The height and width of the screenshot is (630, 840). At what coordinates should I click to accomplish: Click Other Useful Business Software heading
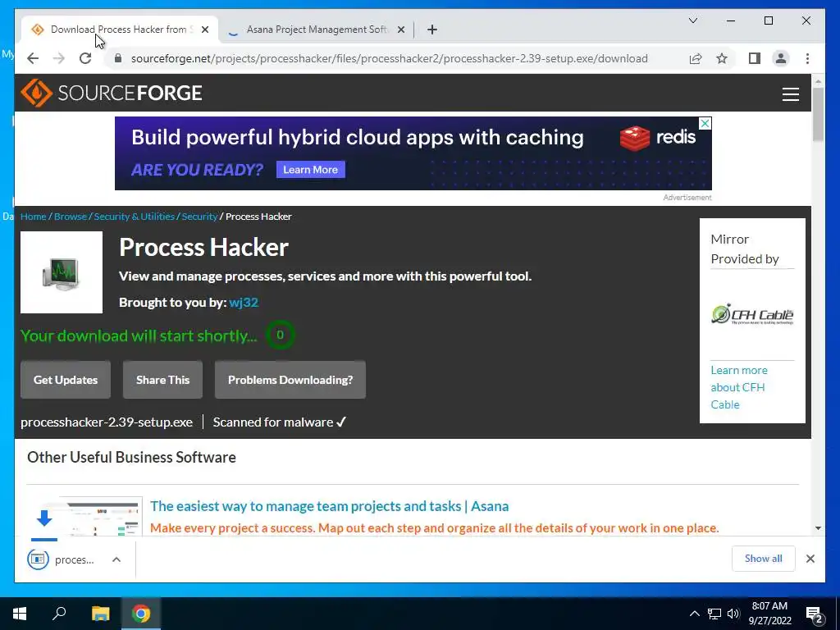(x=132, y=457)
